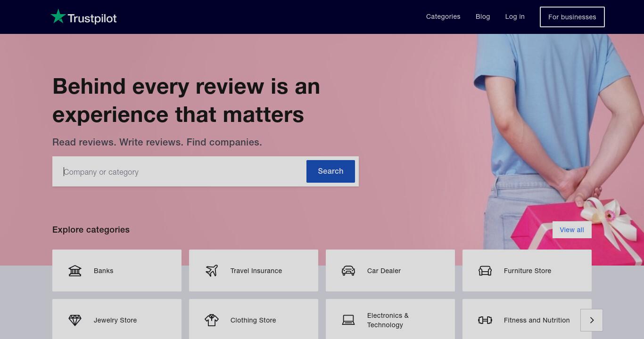The image size is (644, 339).
Task: Click the Electronics & Technology laptop icon
Action: pos(348,320)
